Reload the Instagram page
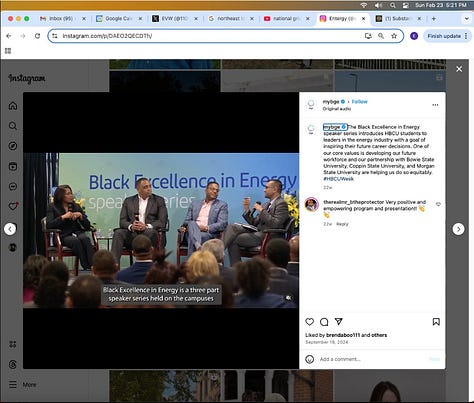474x403 pixels. click(37, 36)
